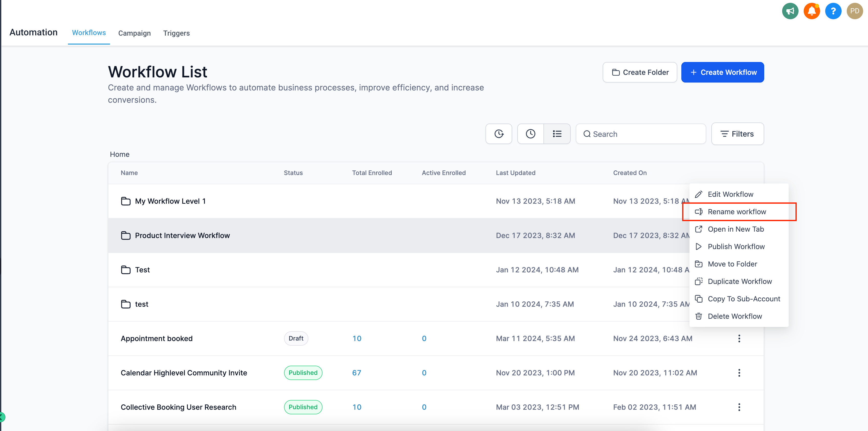Click the Create Folder button
Viewport: 868px width, 431px height.
click(x=640, y=72)
